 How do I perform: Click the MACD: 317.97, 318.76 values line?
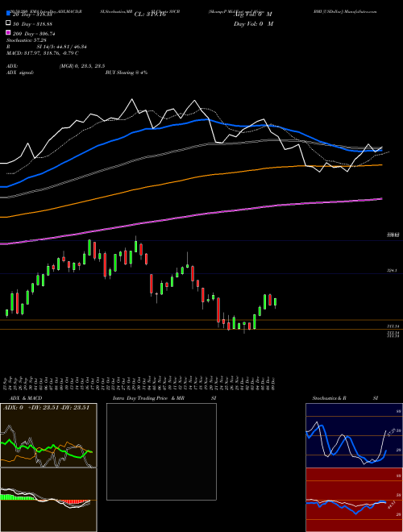43,53
